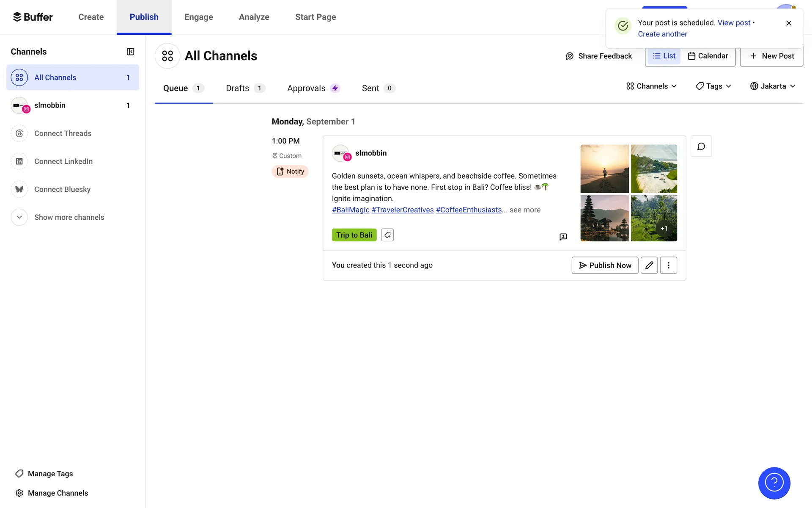The image size is (812, 508).
Task: Collapse the Channels sidebar panel icon
Action: pyautogui.click(x=130, y=52)
